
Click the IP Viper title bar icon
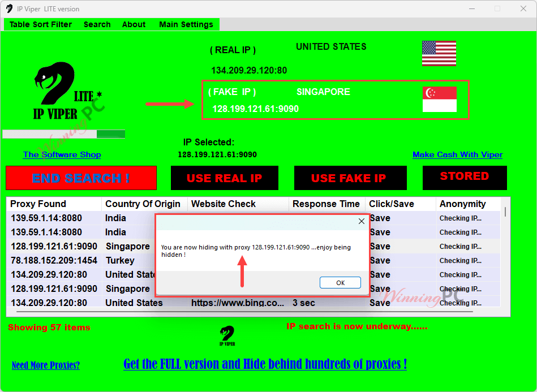[x=9, y=9]
